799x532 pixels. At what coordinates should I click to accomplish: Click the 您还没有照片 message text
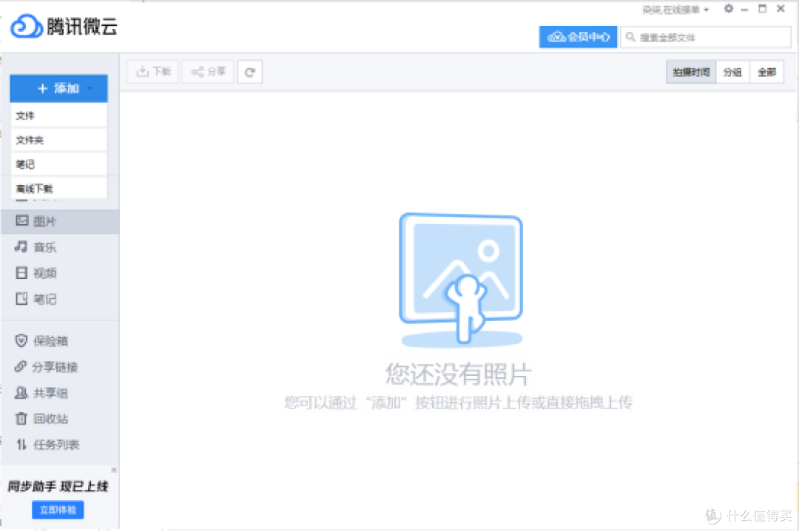click(x=458, y=374)
